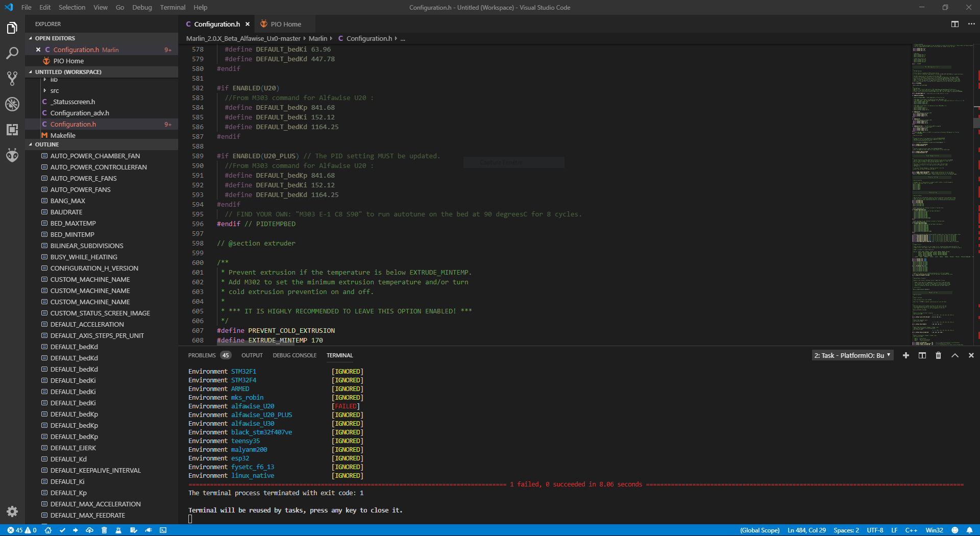Close the Configuration.h editor tab
The height and width of the screenshot is (536, 980).
click(x=248, y=24)
